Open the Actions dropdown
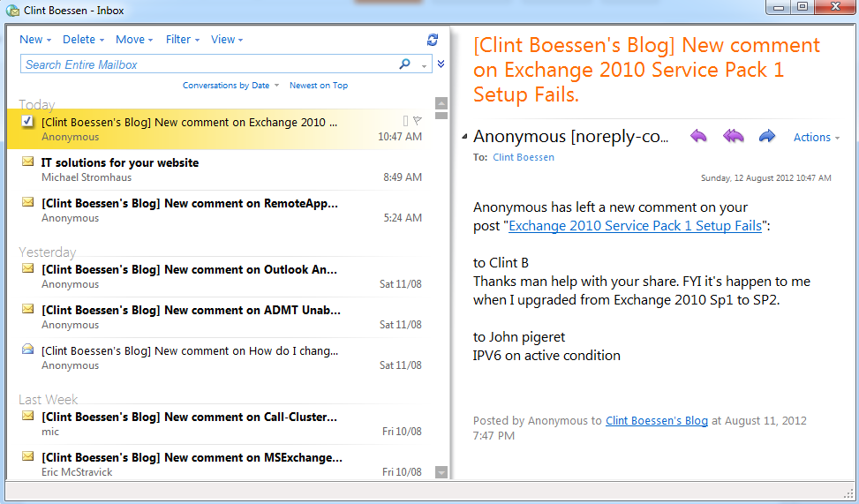 coord(817,138)
